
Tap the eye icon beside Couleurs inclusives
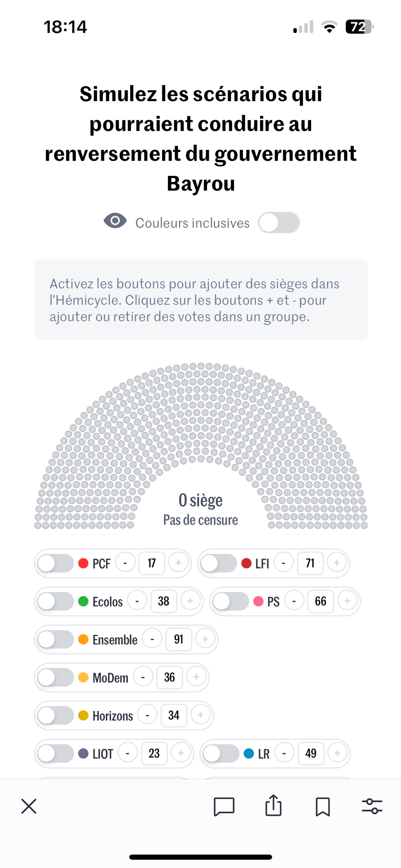click(115, 221)
